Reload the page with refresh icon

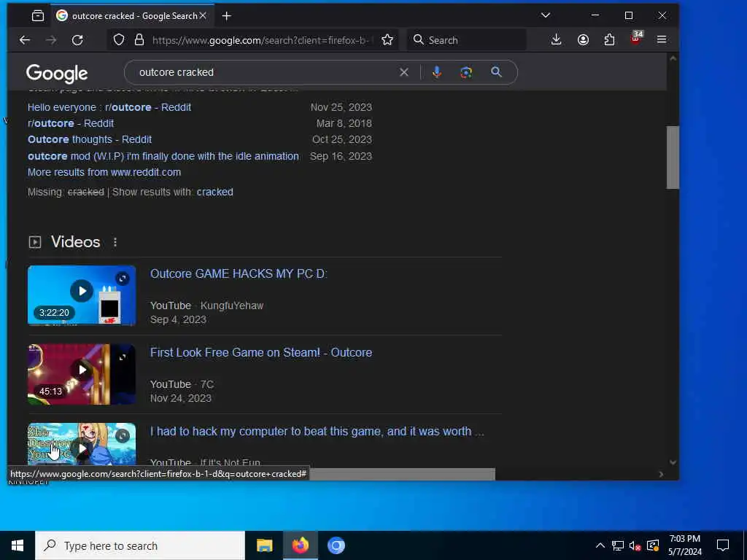(77, 40)
